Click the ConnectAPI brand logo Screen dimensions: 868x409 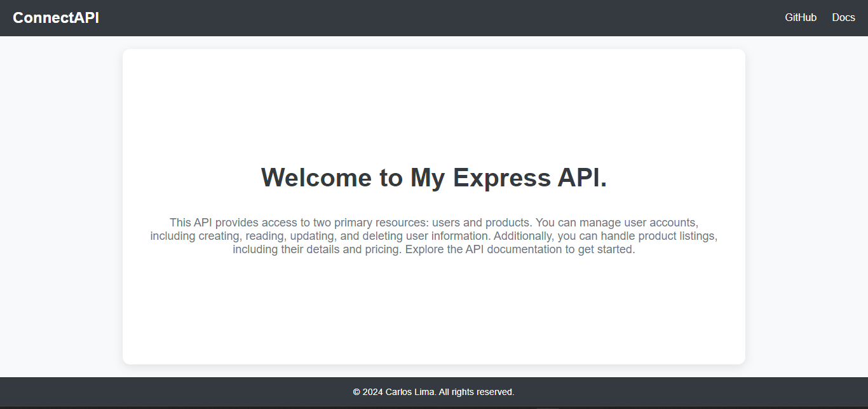tap(56, 18)
